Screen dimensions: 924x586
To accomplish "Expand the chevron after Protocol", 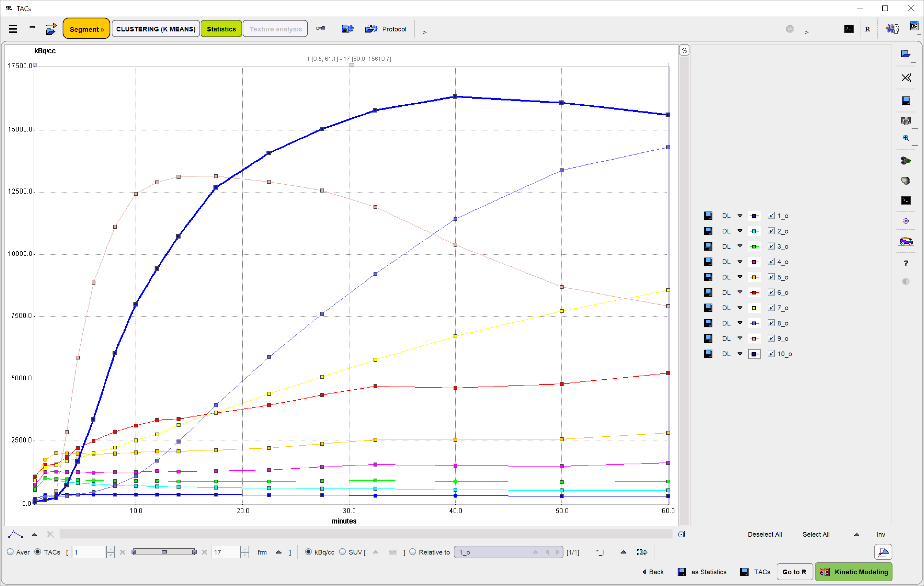I will coord(424,32).
